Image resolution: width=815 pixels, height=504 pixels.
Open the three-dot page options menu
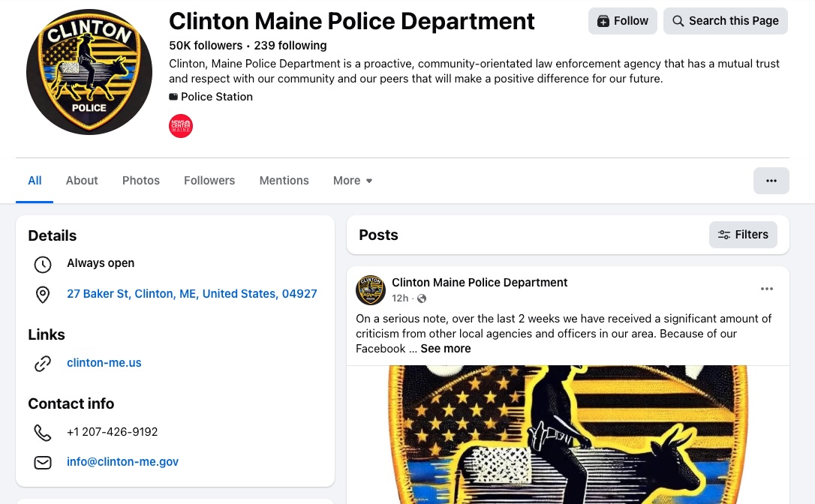[771, 181]
